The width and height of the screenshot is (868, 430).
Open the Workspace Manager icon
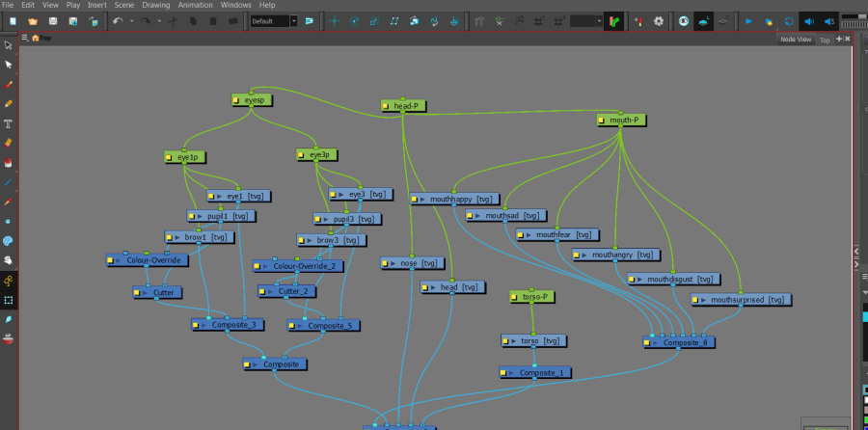click(309, 21)
